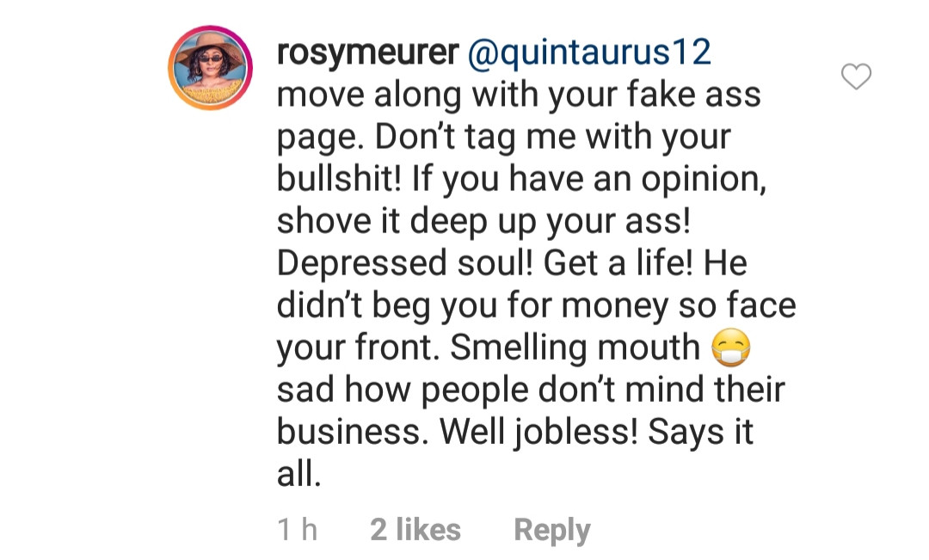Screen dimensions: 929x560
Task: Open rosymeurer's profile picture story
Action: coord(211,68)
